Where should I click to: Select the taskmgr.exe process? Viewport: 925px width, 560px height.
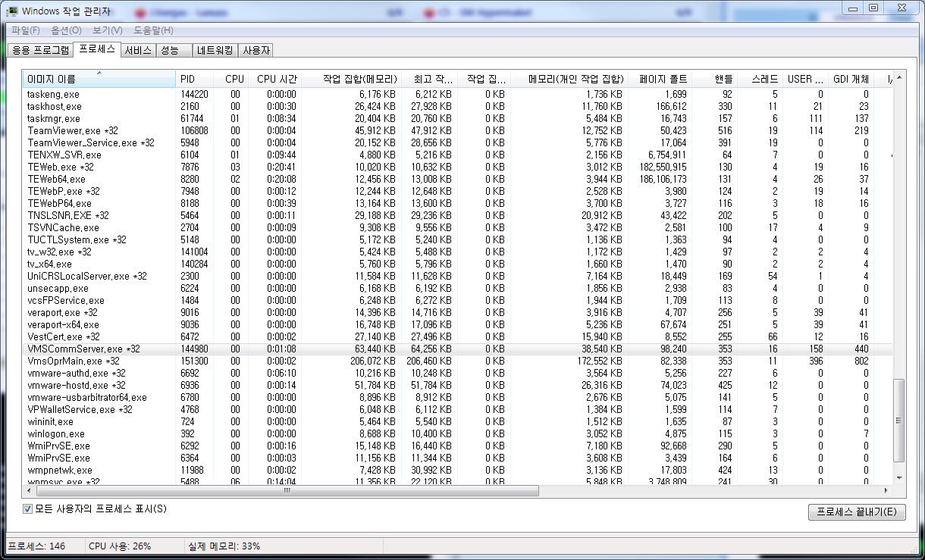(x=459, y=118)
